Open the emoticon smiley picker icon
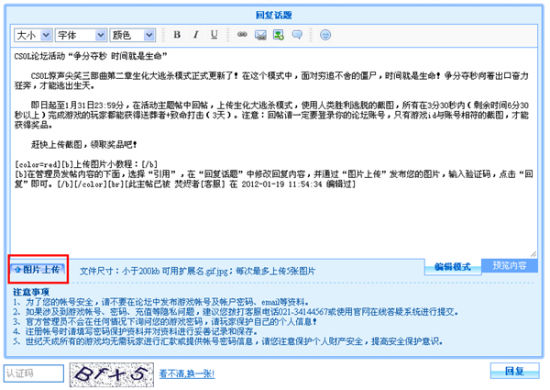This screenshot has height=390, width=550. [326, 35]
